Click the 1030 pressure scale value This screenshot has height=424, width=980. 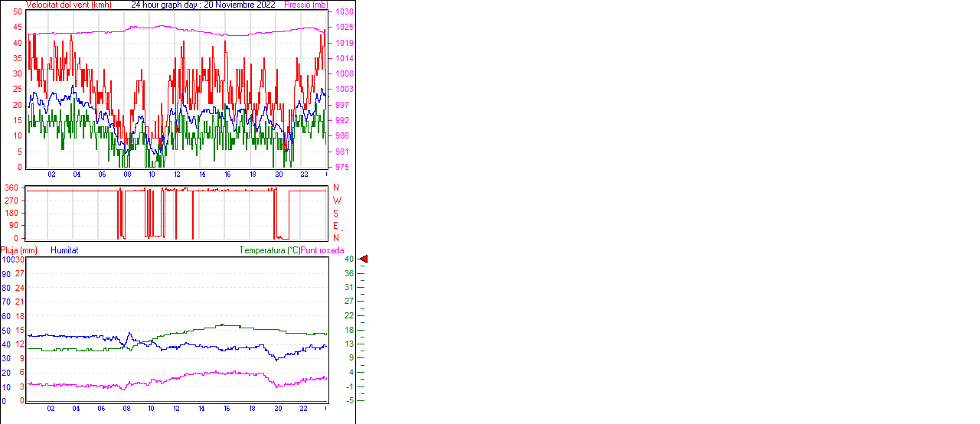(x=344, y=12)
